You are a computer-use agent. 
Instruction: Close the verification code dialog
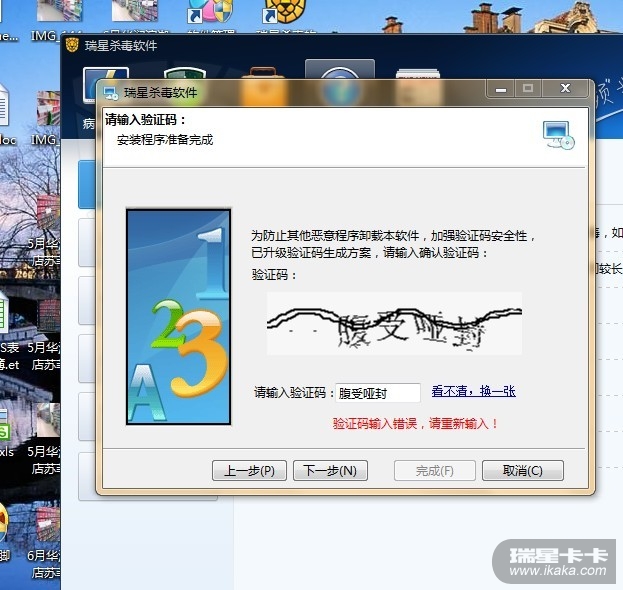coord(565,89)
